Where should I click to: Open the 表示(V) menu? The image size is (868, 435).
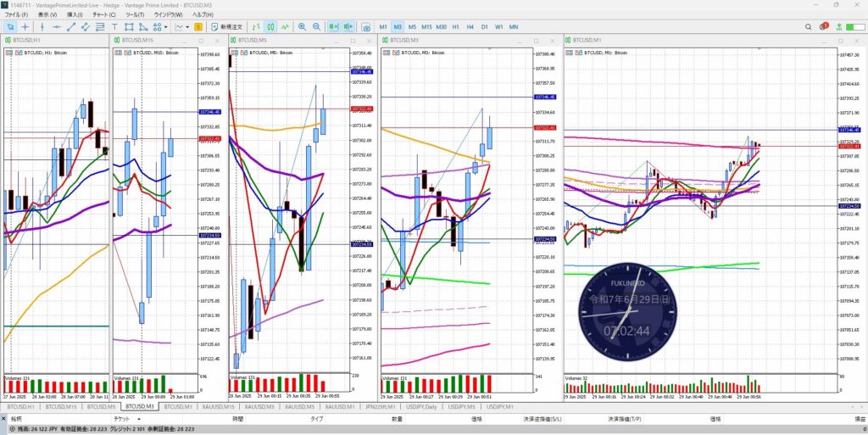tap(47, 14)
